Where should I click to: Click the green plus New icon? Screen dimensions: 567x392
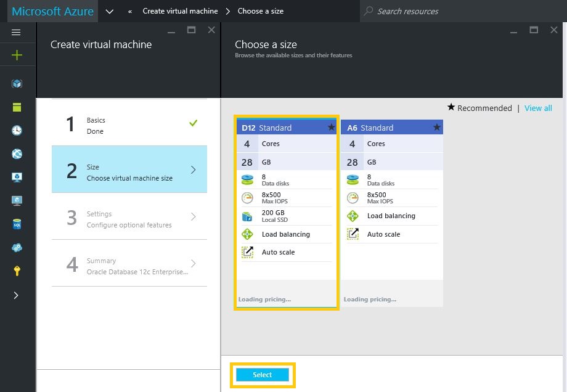(17, 55)
